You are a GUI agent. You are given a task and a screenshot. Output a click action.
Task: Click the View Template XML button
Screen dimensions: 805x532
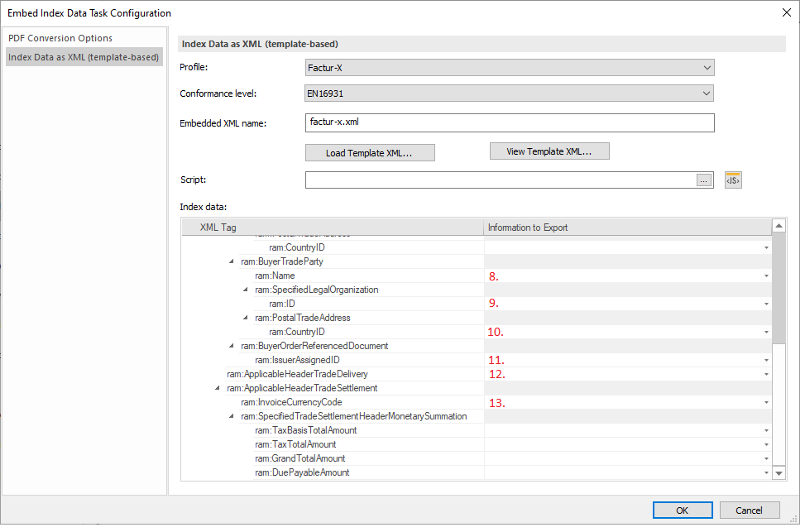549,151
